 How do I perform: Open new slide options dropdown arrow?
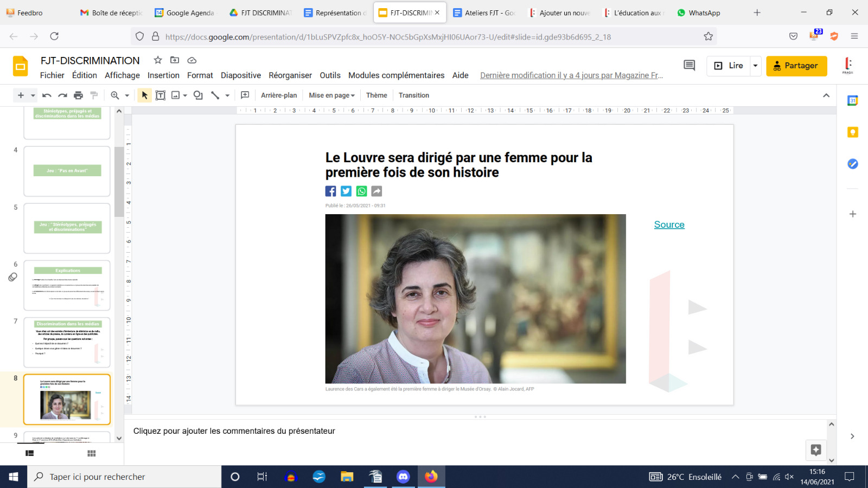click(33, 95)
